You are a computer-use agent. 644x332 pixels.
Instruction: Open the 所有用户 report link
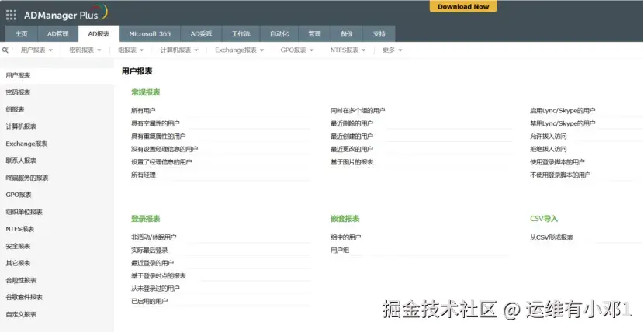pos(144,110)
